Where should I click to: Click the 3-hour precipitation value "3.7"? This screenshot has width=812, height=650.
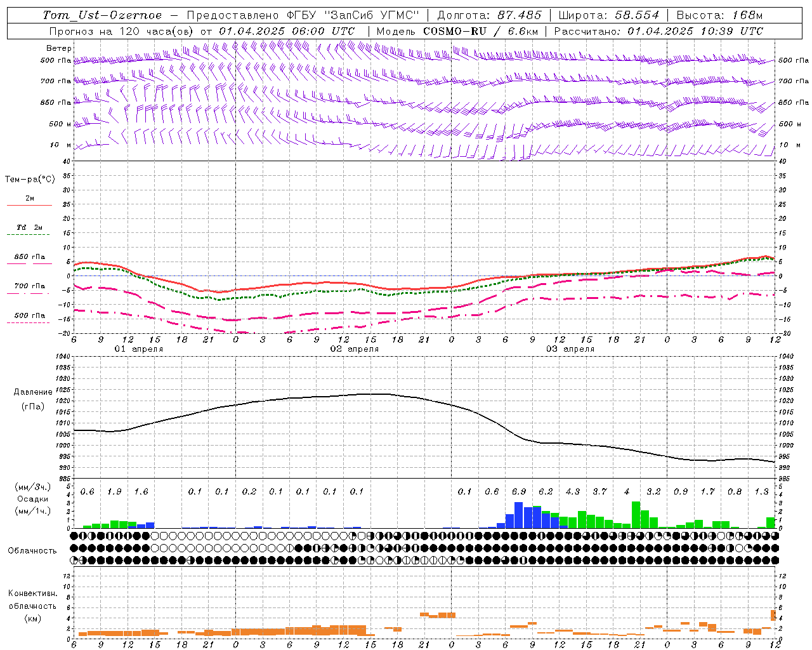599,492
